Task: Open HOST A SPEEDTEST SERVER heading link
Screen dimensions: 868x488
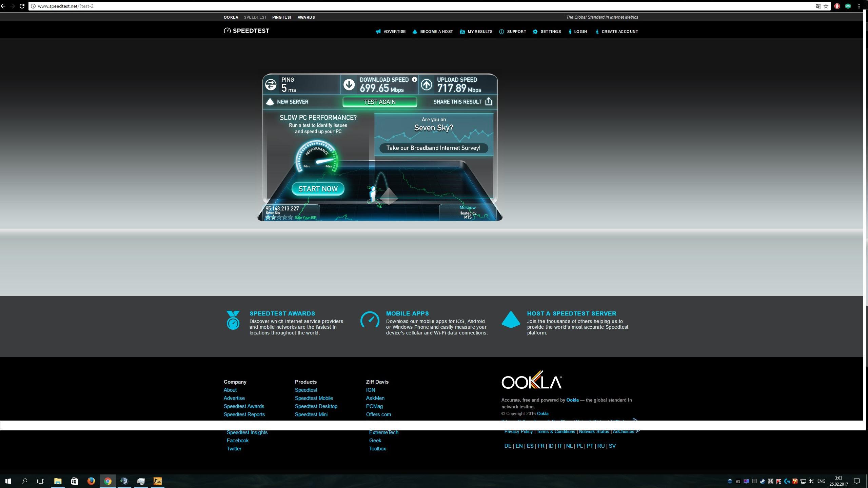Action: [x=572, y=313]
